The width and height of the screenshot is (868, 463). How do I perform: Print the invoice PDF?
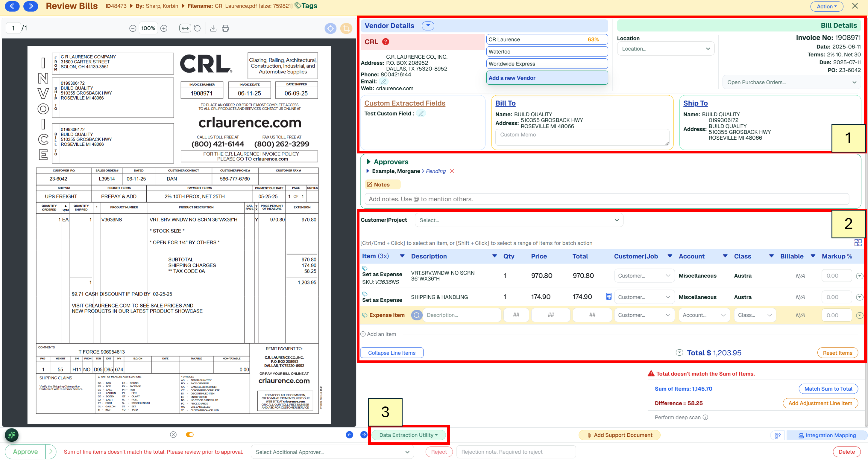(225, 29)
